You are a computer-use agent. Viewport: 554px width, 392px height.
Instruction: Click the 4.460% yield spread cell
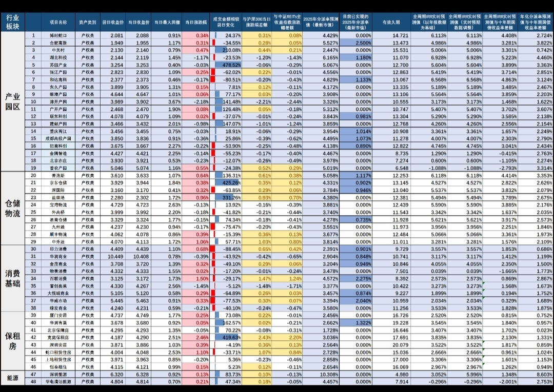[536, 57]
